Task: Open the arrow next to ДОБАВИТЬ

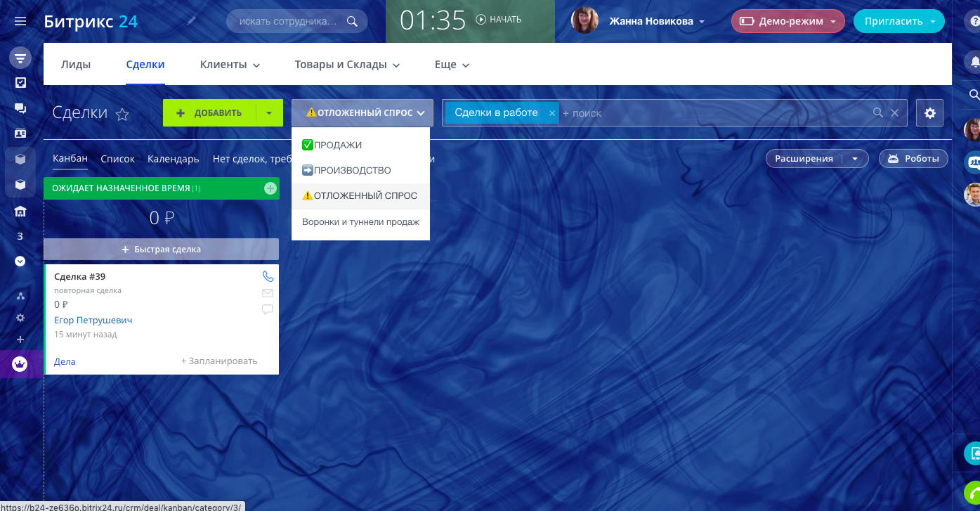Action: 270,112
